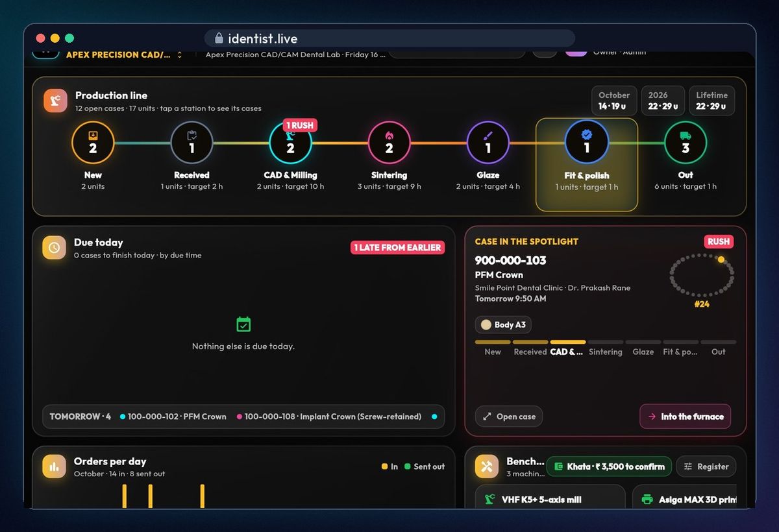Toggle the Sent out legend item
Screen dimensions: 779x532
425,466
